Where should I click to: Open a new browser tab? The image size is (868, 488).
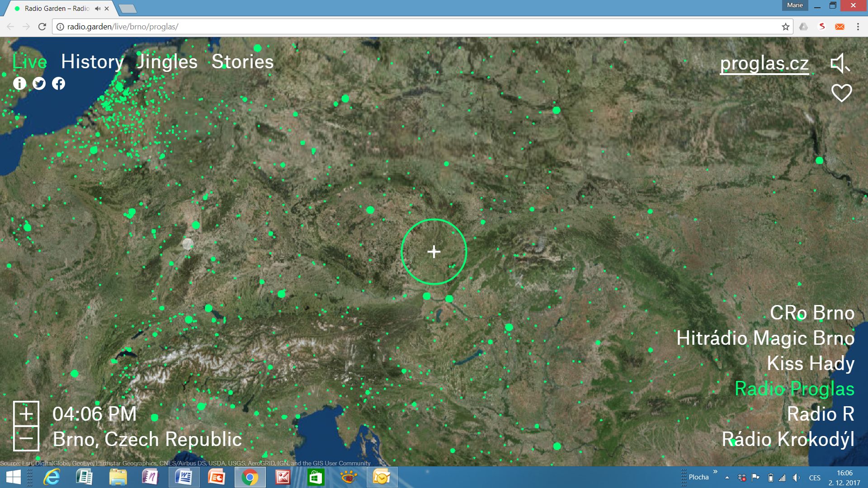[x=127, y=9]
